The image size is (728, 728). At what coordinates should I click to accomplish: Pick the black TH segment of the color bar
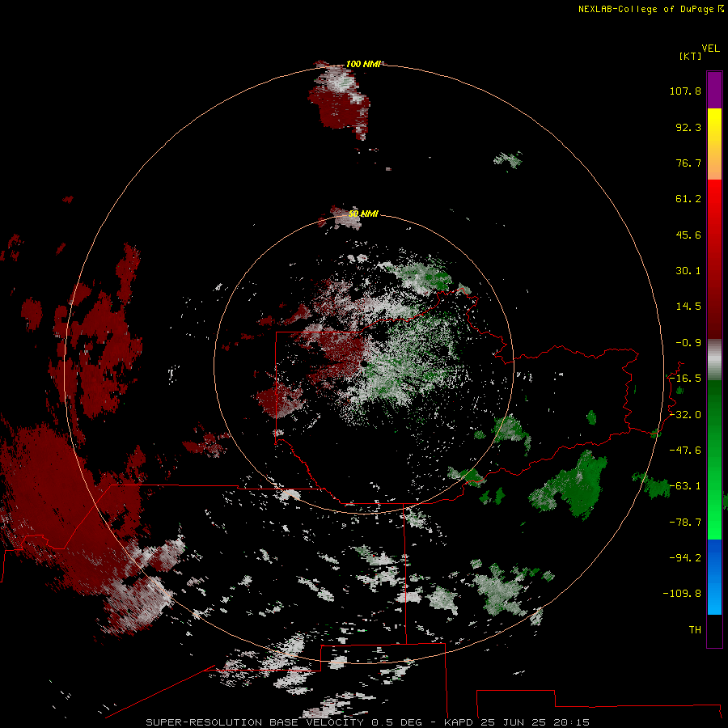click(714, 630)
